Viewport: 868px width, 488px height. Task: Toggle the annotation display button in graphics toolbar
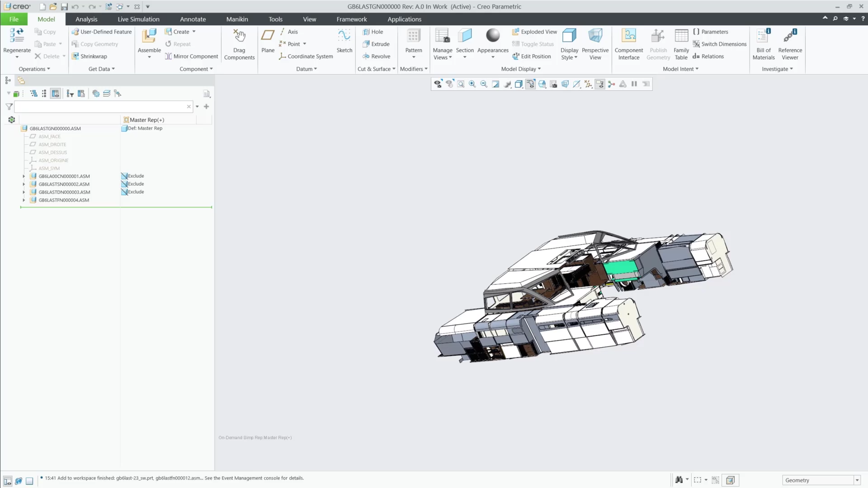click(600, 84)
